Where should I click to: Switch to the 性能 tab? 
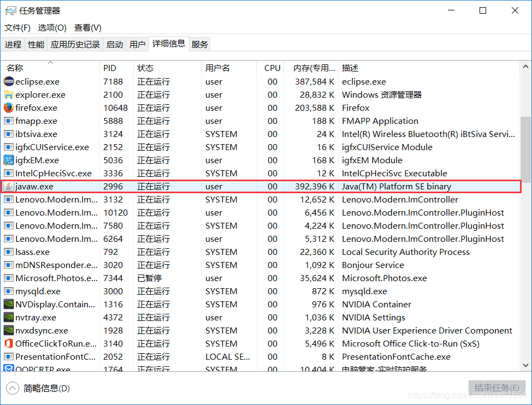click(36, 44)
